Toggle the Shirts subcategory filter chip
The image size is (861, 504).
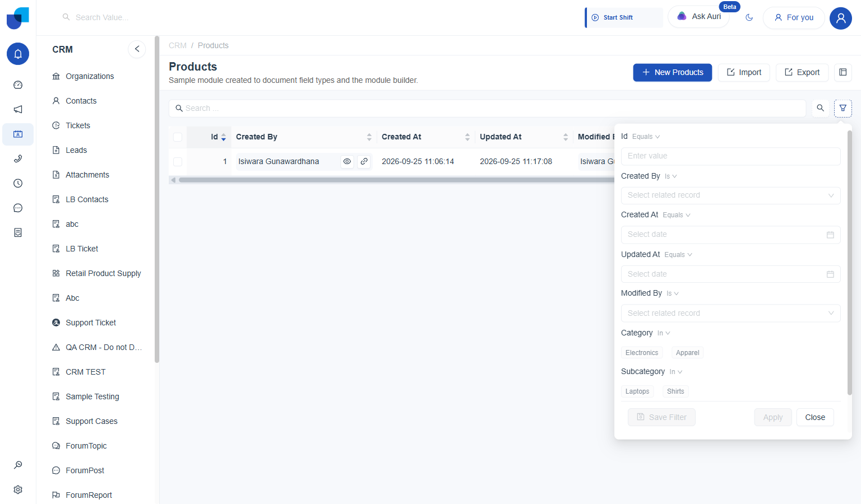point(675,391)
